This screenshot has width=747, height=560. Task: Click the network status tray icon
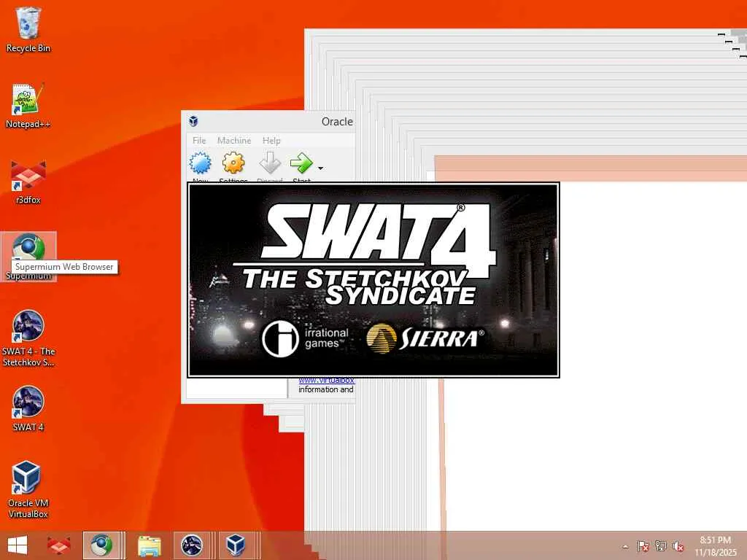pos(661,546)
